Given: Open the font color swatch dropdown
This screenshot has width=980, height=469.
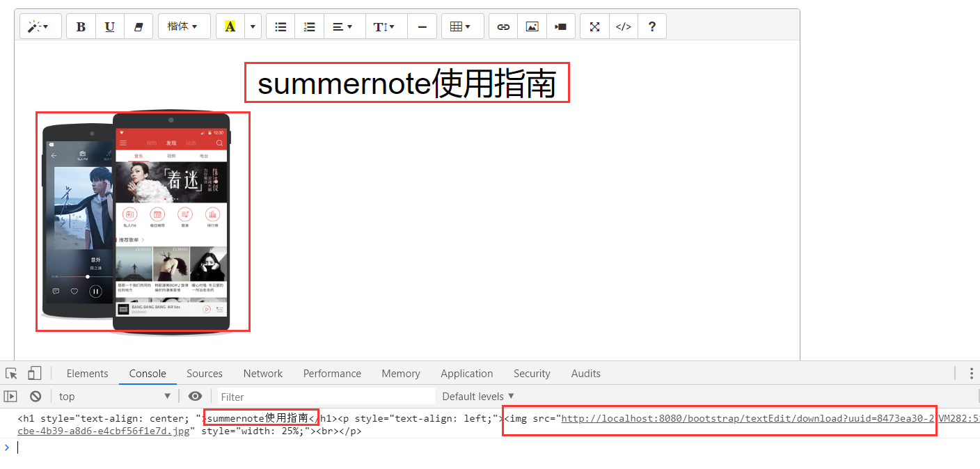Looking at the screenshot, I should 252,26.
